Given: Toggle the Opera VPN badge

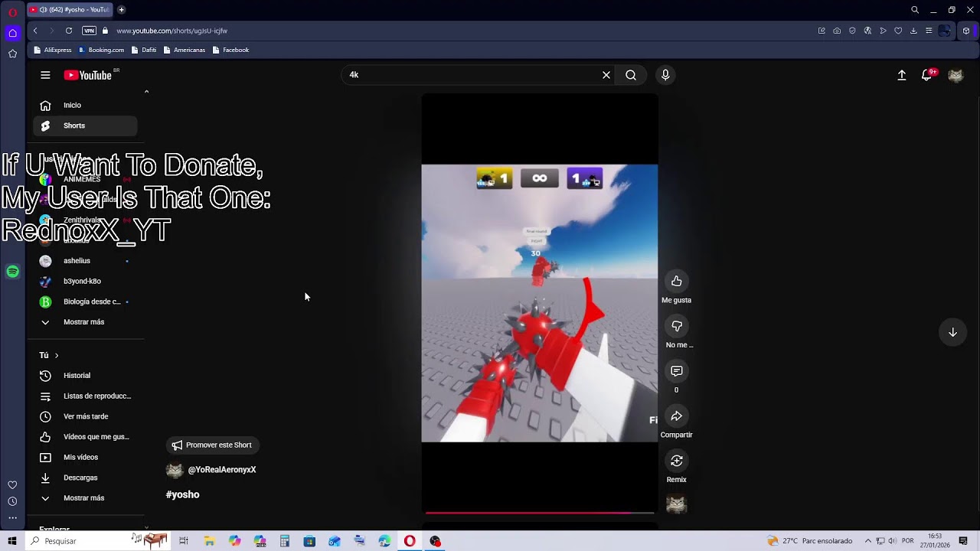Looking at the screenshot, I should pyautogui.click(x=89, y=31).
